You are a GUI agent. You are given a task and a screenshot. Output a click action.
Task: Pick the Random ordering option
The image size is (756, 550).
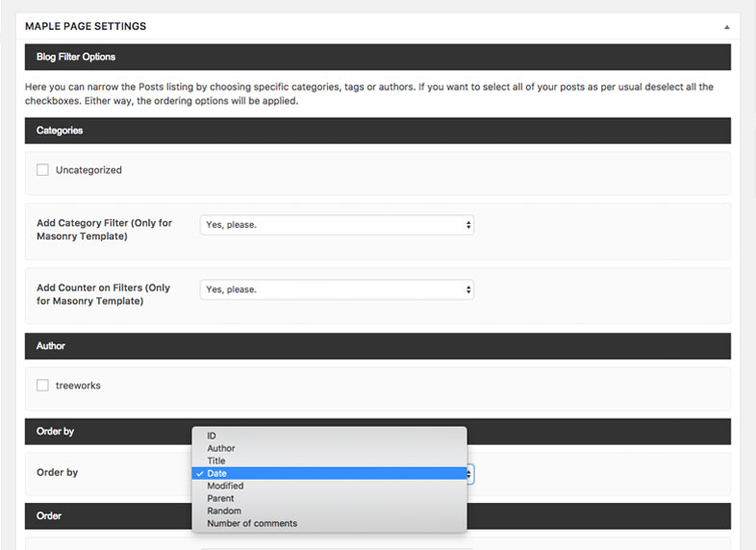pyautogui.click(x=224, y=511)
